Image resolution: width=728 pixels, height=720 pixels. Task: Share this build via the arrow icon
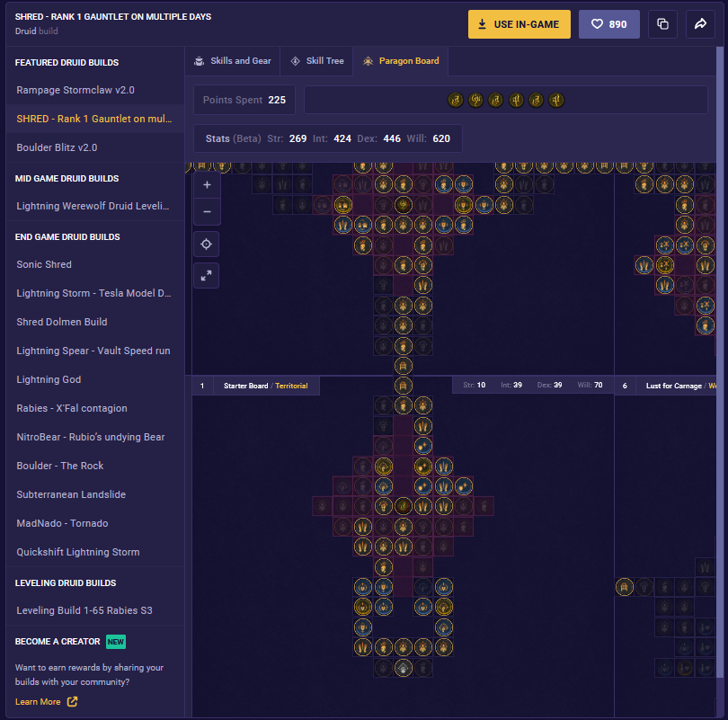click(x=700, y=24)
